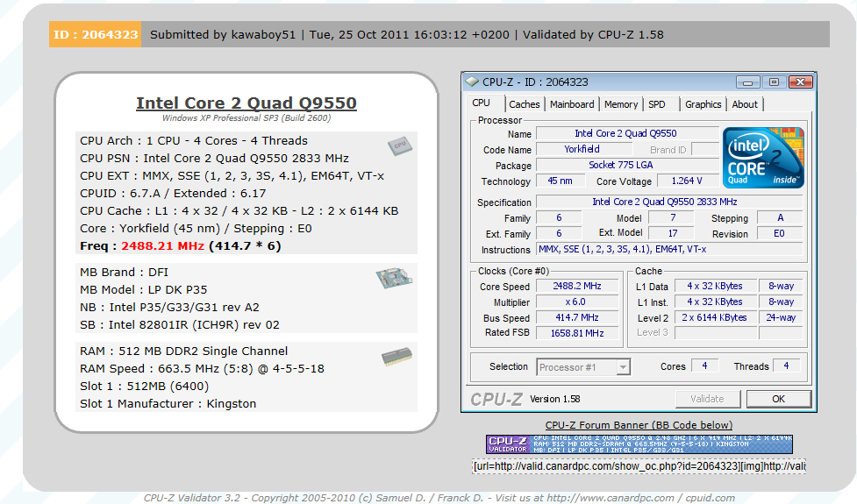
Task: Click the SB : Intel 82801IR line
Action: 179,325
